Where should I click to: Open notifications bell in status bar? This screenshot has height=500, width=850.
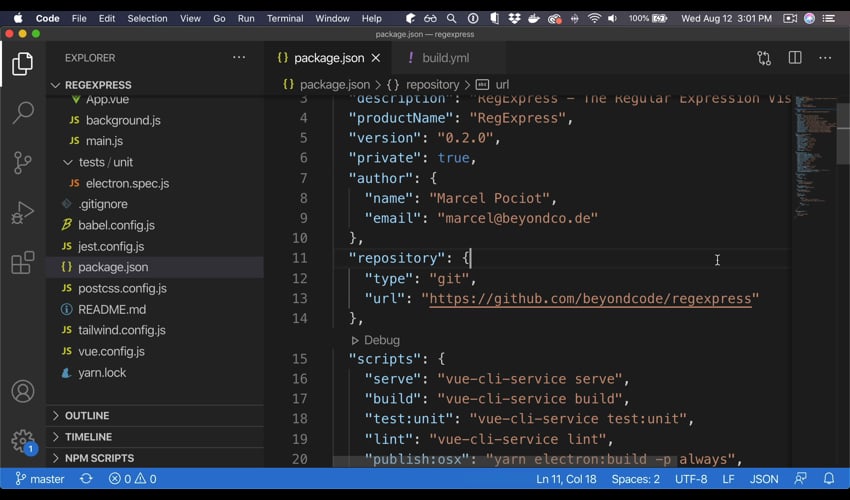coord(829,479)
